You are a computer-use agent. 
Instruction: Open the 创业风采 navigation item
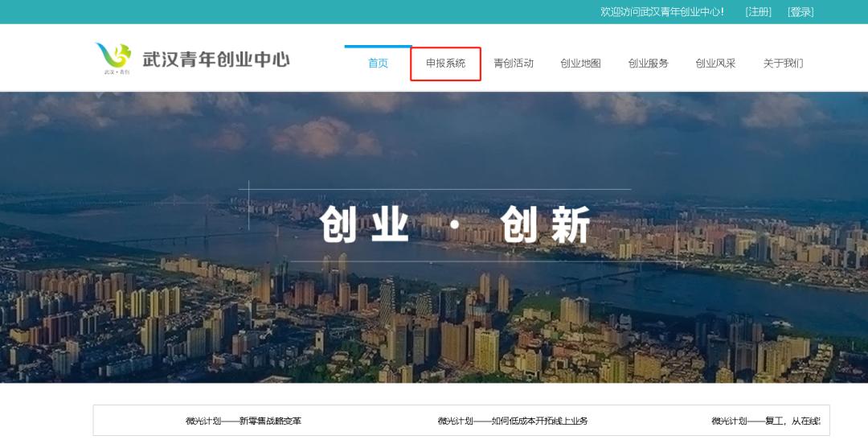point(716,64)
